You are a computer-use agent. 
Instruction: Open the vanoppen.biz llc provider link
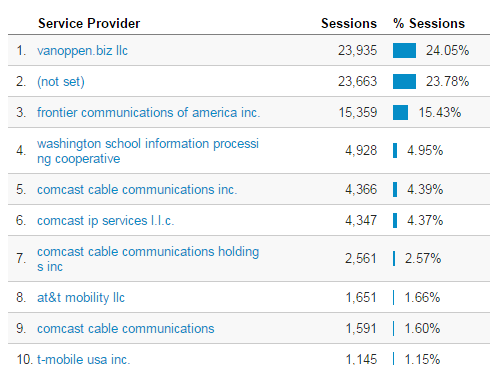click(82, 51)
